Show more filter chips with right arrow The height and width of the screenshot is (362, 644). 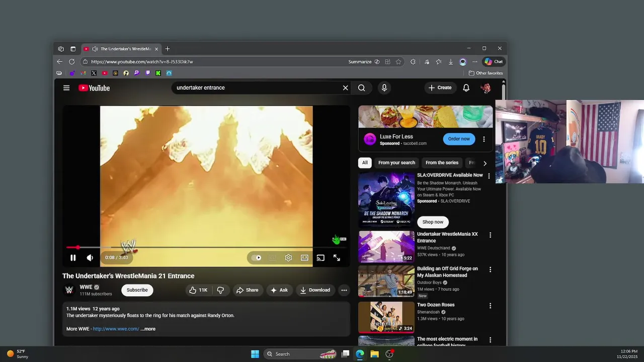[x=485, y=163]
